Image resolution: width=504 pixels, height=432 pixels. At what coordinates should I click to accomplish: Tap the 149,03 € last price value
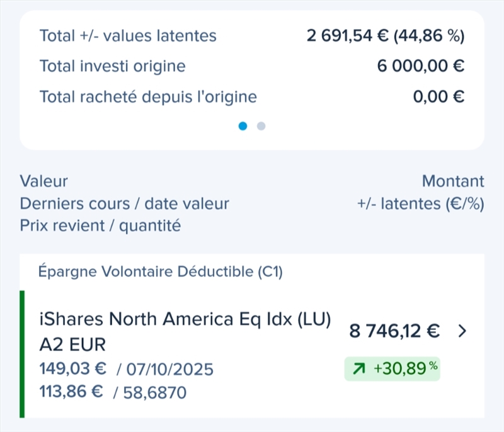[72, 369]
